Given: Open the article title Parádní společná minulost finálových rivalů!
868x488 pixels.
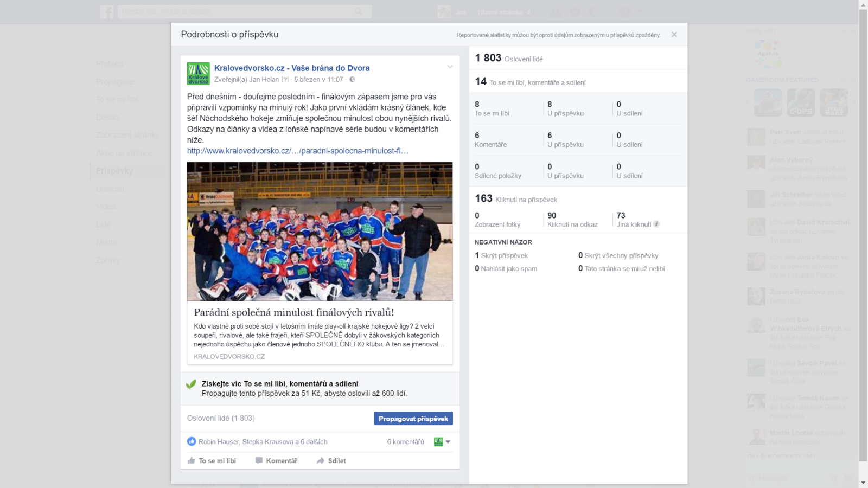Looking at the screenshot, I should coord(294,312).
